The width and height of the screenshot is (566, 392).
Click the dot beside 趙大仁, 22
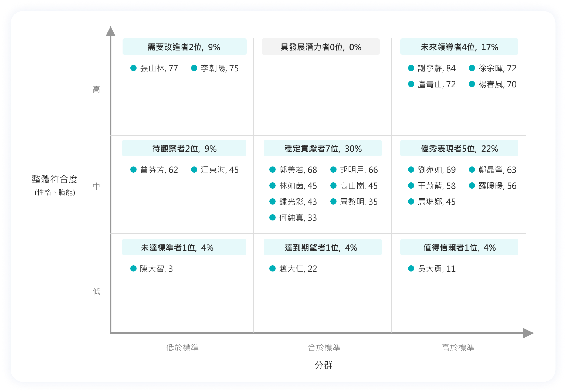coord(272,269)
